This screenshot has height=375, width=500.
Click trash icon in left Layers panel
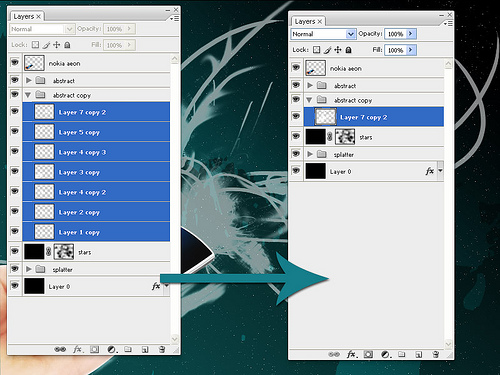click(x=162, y=349)
